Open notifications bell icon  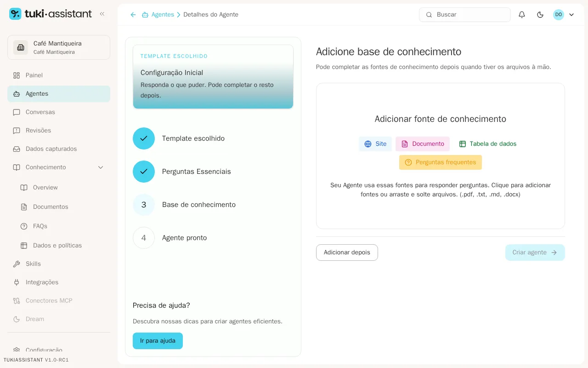pos(522,15)
